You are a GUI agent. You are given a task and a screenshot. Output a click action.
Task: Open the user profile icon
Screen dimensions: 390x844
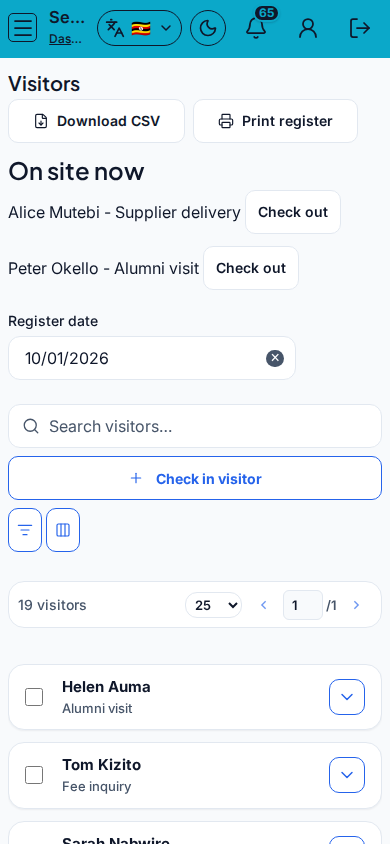[x=308, y=28]
